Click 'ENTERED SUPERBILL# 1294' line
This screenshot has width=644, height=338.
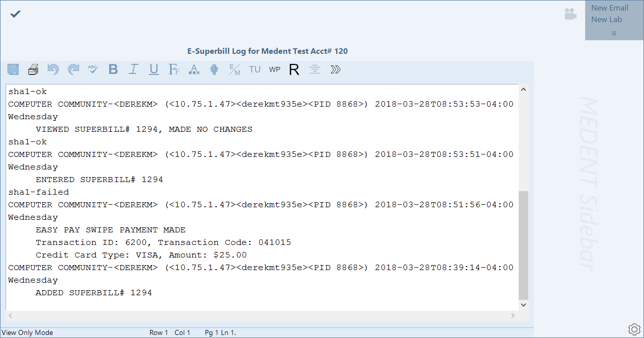click(x=99, y=180)
